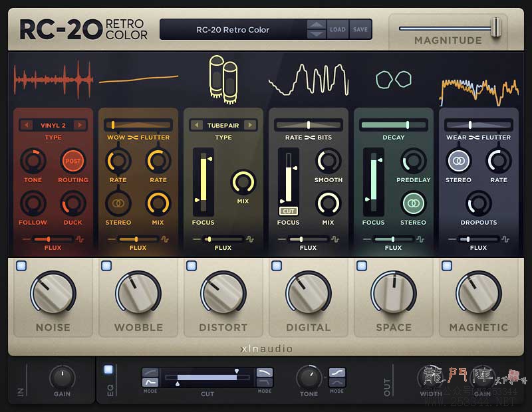Step to next preset with down arrow
The width and height of the screenshot is (532, 412).
click(x=317, y=35)
